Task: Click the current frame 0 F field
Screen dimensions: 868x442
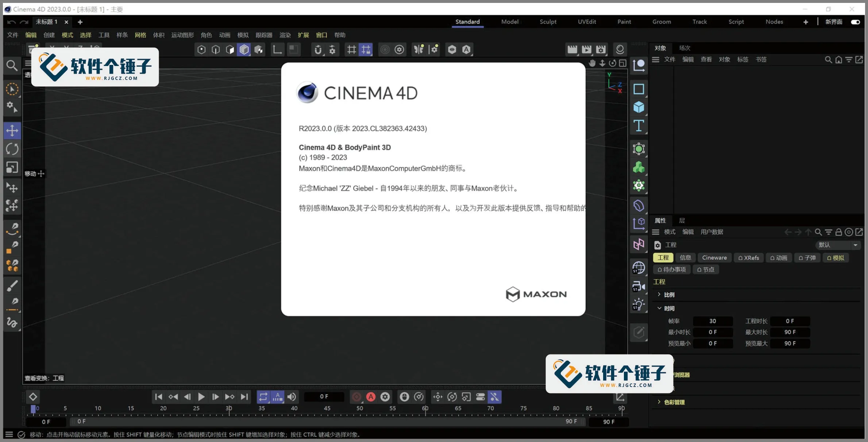Action: (x=324, y=397)
